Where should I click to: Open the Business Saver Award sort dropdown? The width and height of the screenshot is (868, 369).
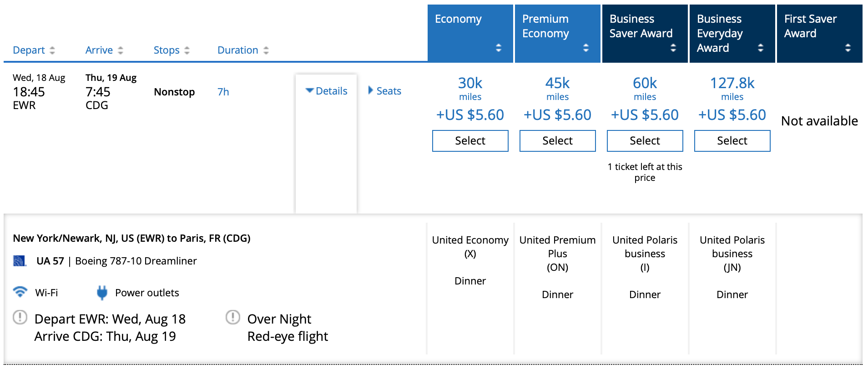pyautogui.click(x=672, y=47)
